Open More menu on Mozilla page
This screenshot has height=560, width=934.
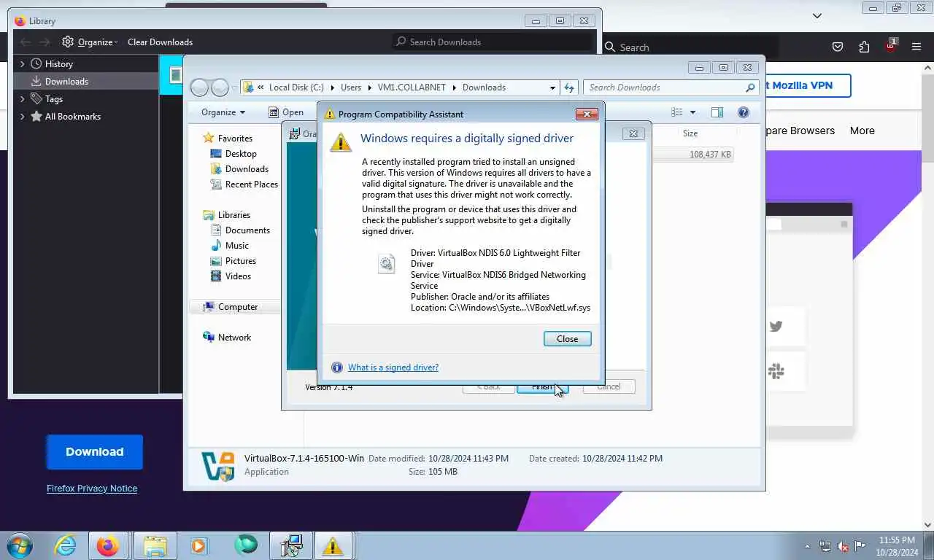(x=862, y=131)
